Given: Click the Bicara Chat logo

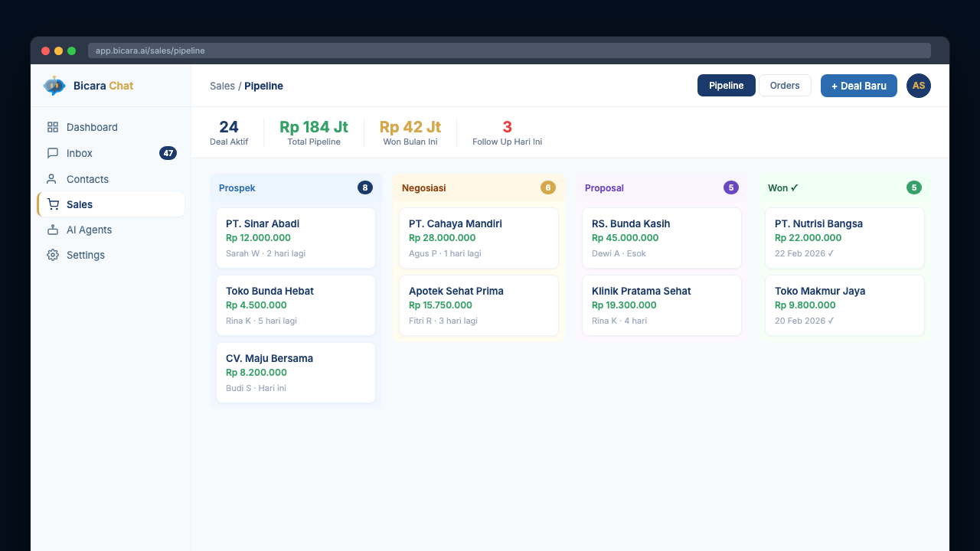Looking at the screenshot, I should coord(83,86).
